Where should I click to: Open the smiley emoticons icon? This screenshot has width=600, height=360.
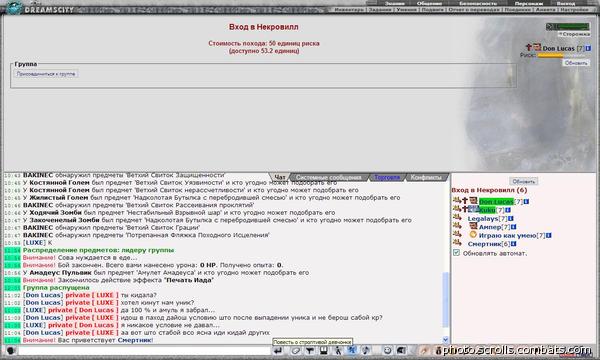tap(387, 350)
